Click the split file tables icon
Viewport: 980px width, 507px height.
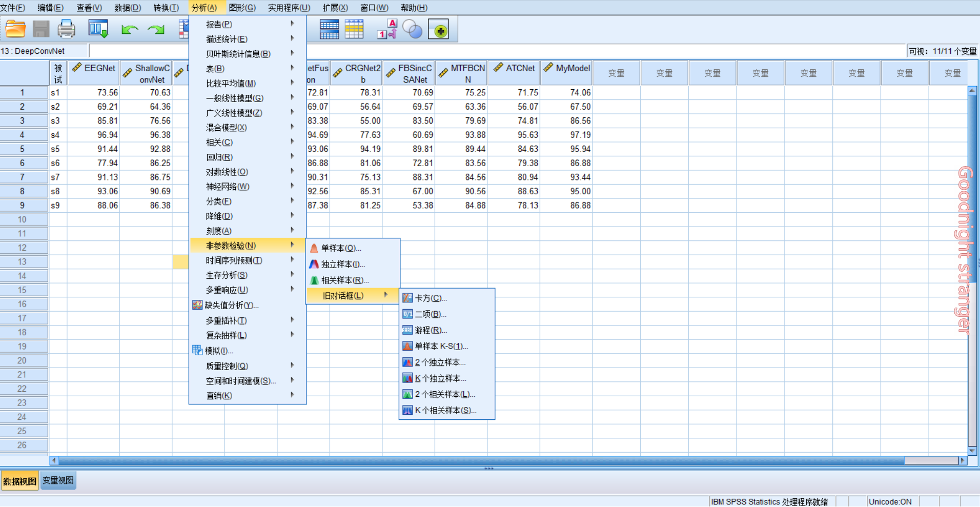pyautogui.click(x=330, y=29)
